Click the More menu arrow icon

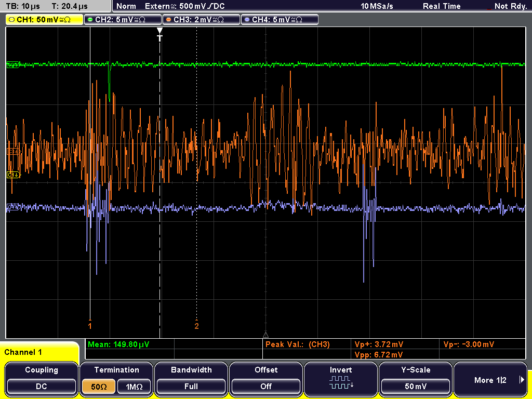click(522, 380)
